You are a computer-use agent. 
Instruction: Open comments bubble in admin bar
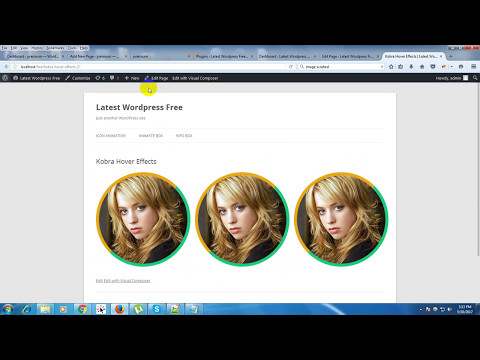(114, 78)
